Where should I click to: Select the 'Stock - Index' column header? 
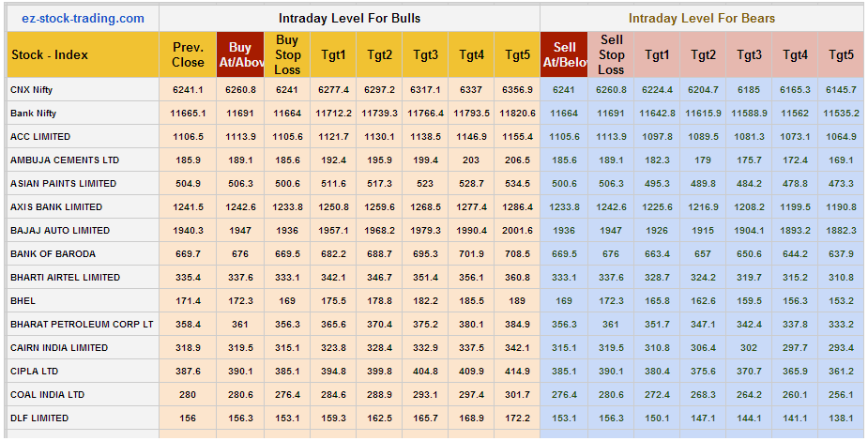50,54
